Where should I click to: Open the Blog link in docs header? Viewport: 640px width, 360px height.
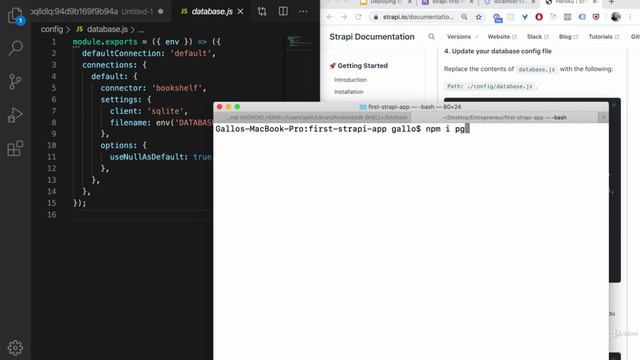pyautogui.click(x=568, y=37)
